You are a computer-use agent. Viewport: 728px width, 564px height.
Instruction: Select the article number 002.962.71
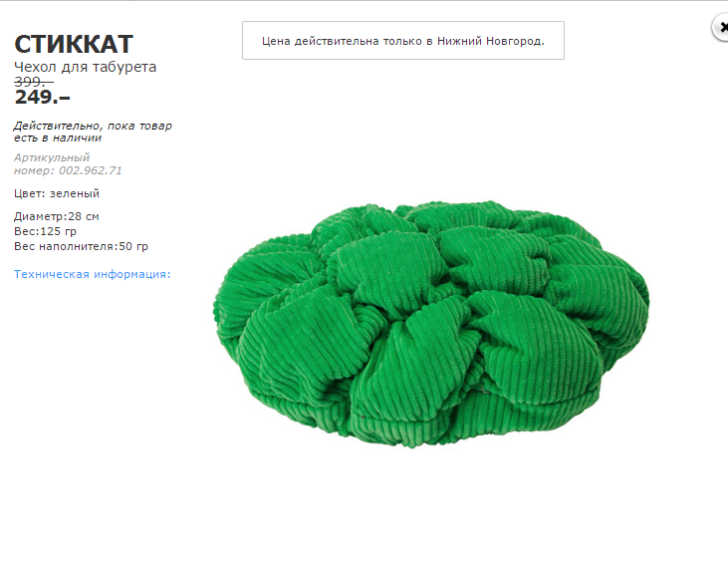pyautogui.click(x=91, y=170)
